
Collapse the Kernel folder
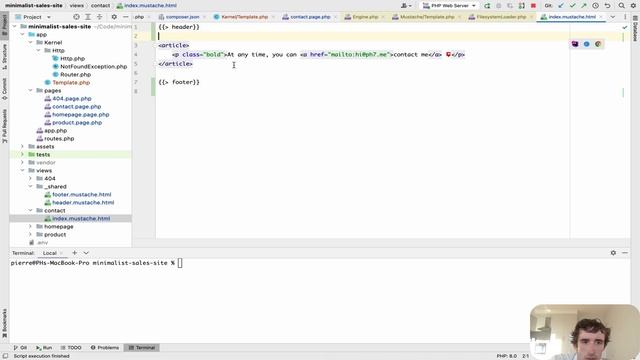31,42
